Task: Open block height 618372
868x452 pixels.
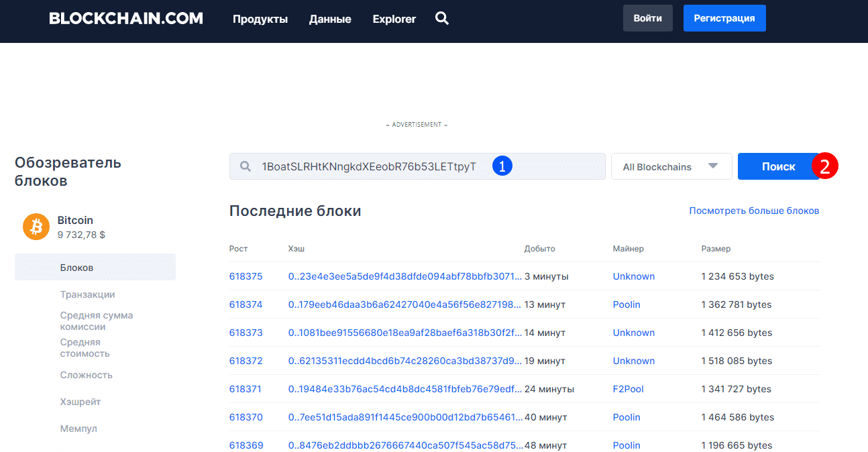Action: pos(246,361)
